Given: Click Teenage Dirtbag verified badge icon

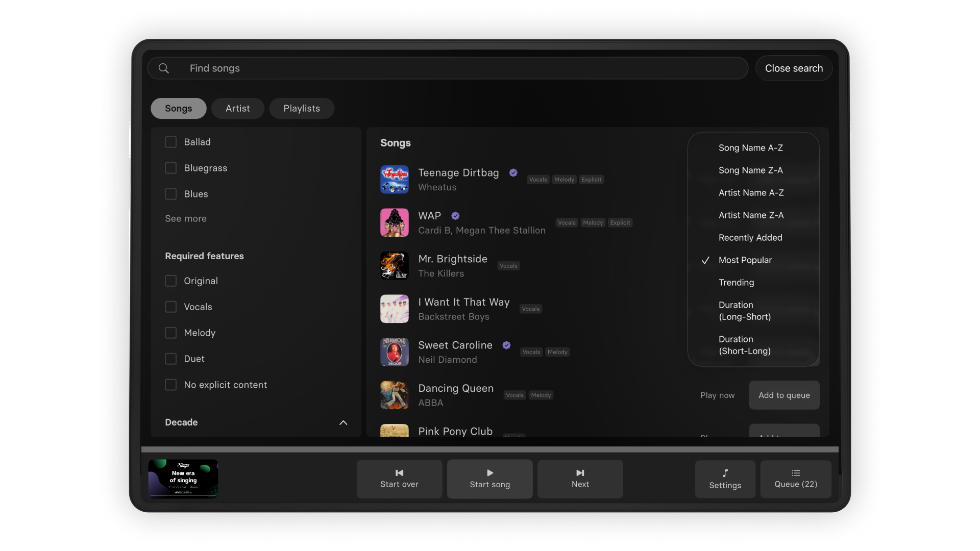Looking at the screenshot, I should [x=513, y=173].
